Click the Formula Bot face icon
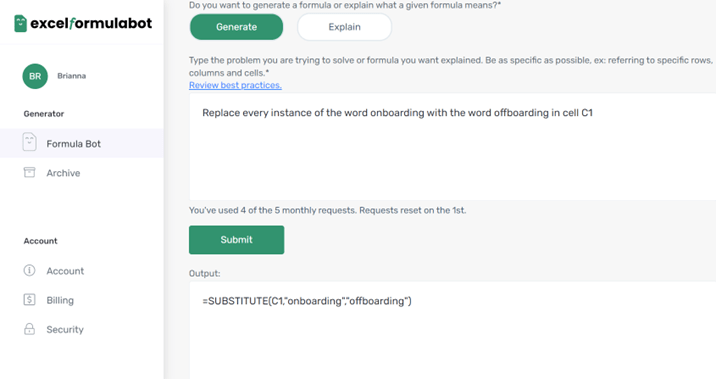 pyautogui.click(x=29, y=142)
